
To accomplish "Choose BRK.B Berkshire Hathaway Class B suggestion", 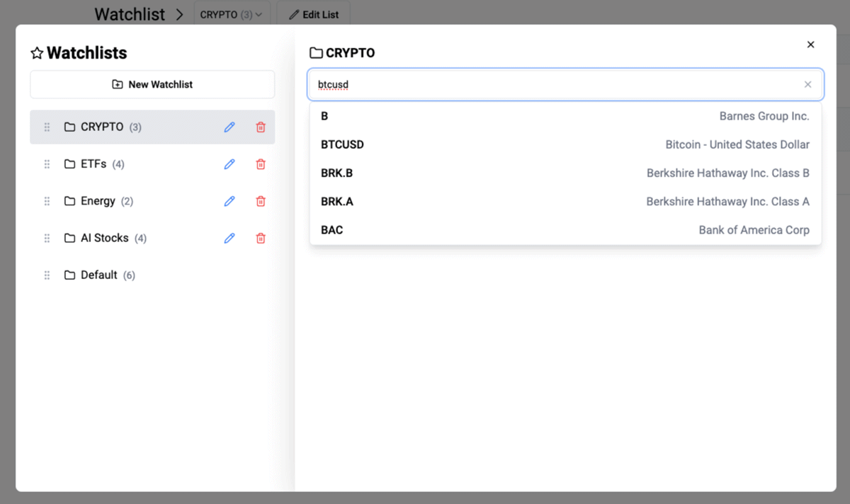I will (565, 173).
